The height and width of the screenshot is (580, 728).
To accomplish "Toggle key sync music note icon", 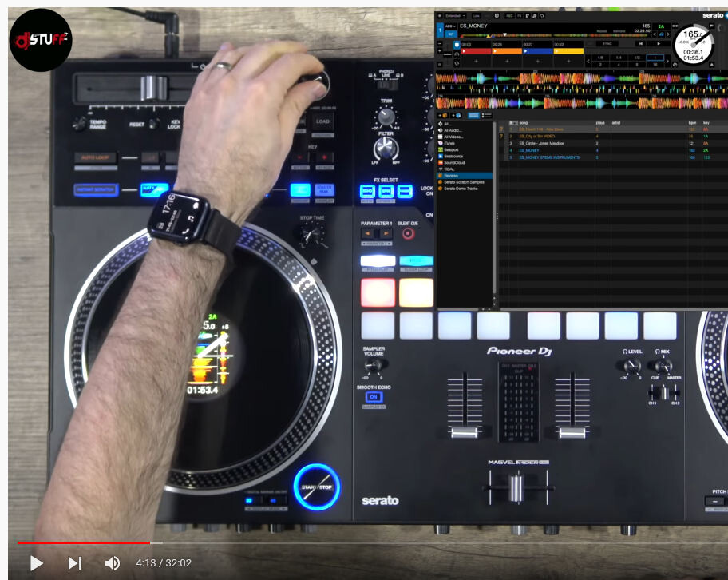I will click(x=661, y=34).
